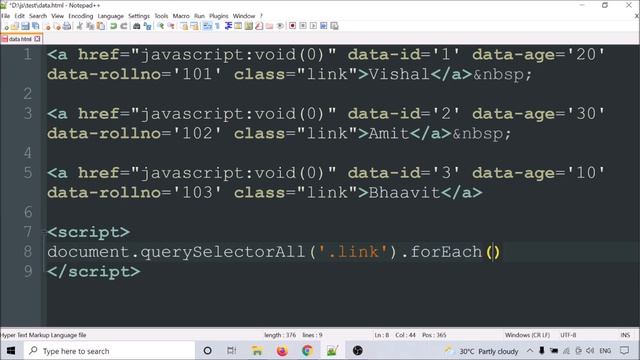Start macro recording with red record icon
The width and height of the screenshot is (640, 360).
coord(292,26)
